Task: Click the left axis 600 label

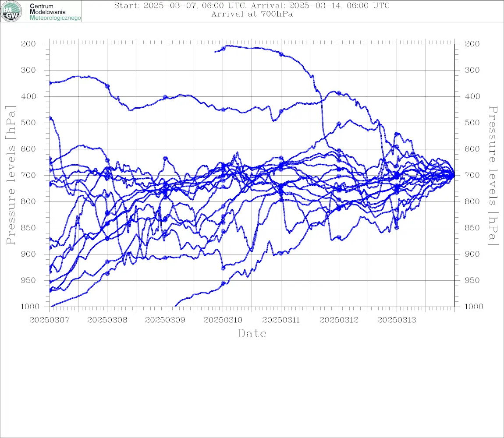Action: (28, 149)
